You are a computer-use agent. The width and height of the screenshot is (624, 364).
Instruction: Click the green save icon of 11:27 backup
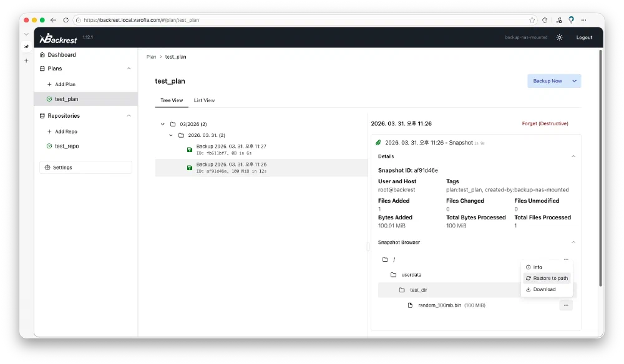click(x=189, y=150)
